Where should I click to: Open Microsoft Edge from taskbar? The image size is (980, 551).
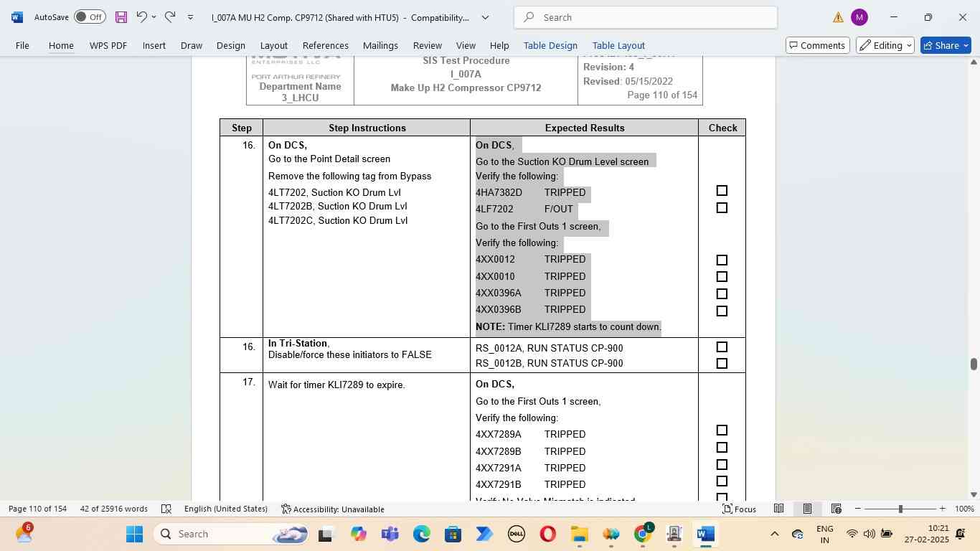[421, 534]
